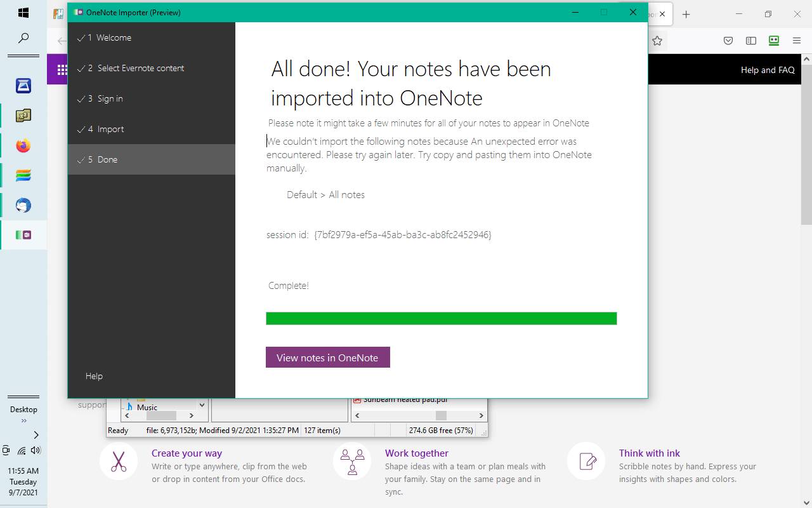Open Help in the importer sidebar
Screen dimensions: 812x508
point(94,376)
